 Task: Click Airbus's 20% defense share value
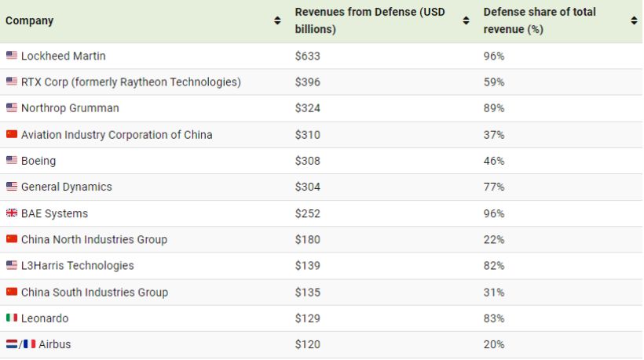494,344
